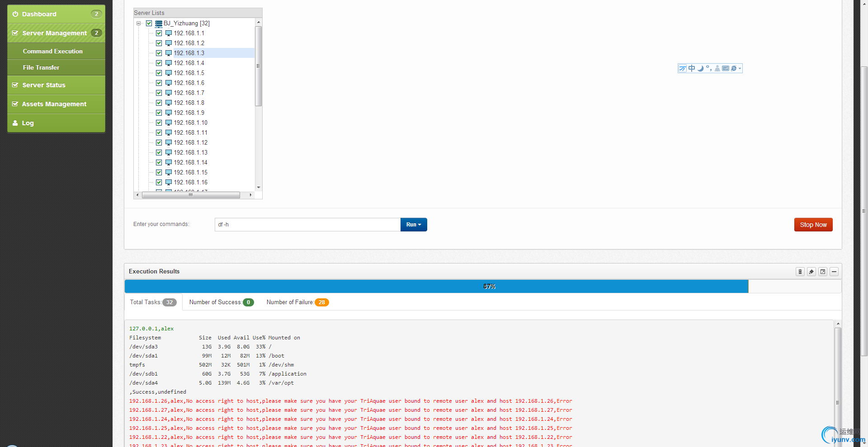868x447 pixels.
Task: Click the person icon on IME toolbar
Action: (x=717, y=68)
